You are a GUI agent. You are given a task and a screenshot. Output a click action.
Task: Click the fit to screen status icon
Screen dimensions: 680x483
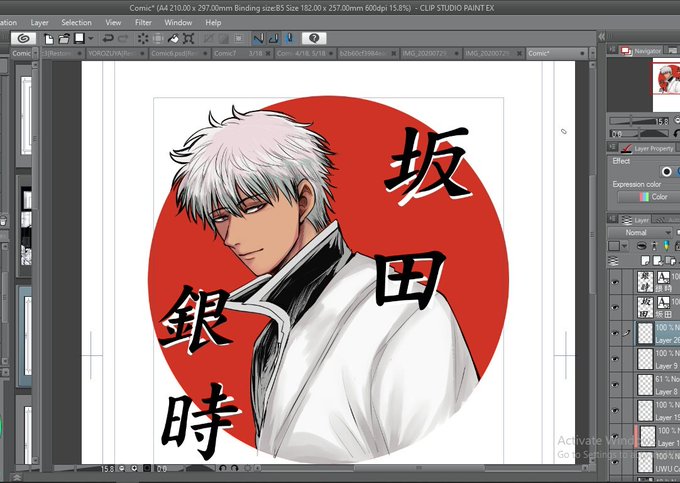(147, 469)
